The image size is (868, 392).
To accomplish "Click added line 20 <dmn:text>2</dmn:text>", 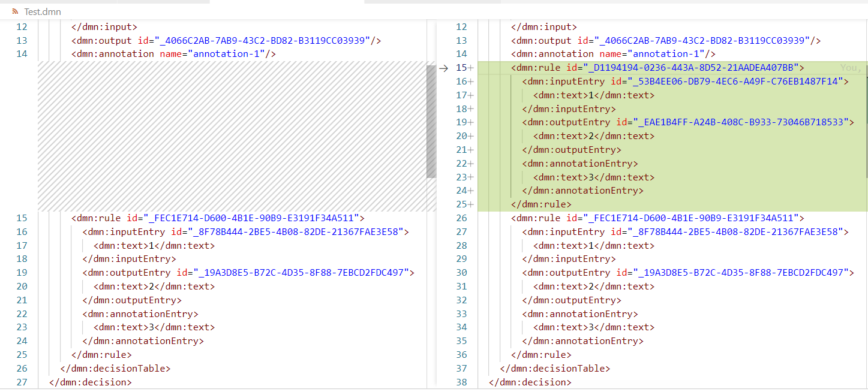I will click(593, 136).
